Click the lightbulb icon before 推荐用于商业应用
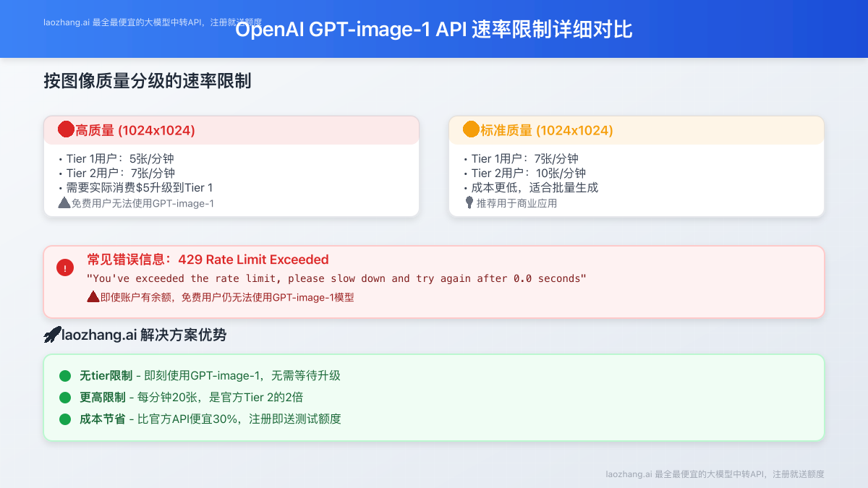 pyautogui.click(x=469, y=203)
